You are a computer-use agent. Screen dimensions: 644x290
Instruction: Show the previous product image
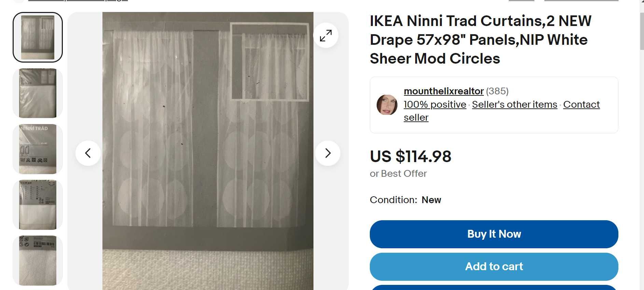coord(88,153)
